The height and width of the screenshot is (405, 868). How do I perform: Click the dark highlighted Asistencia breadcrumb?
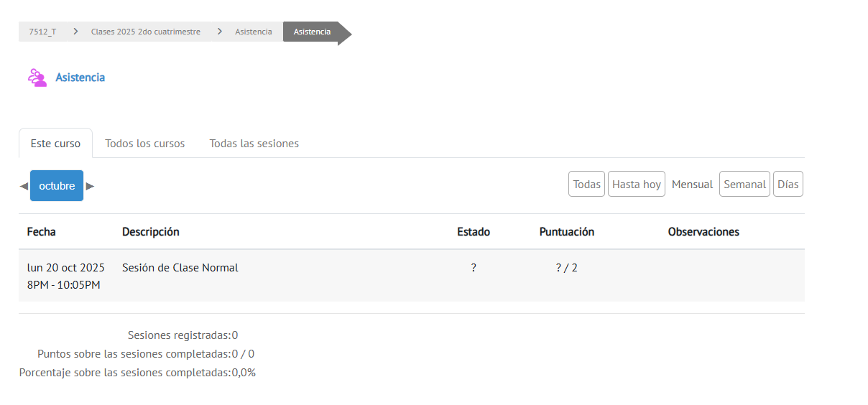pyautogui.click(x=312, y=32)
